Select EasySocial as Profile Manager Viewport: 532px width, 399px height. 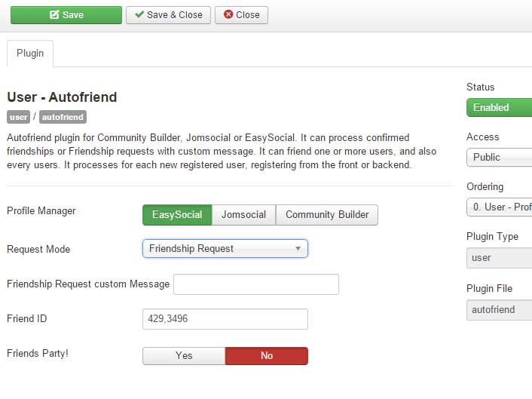[177, 215]
